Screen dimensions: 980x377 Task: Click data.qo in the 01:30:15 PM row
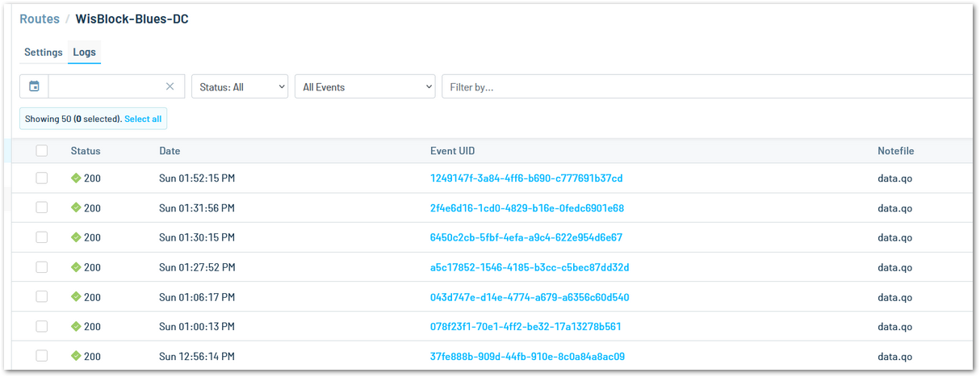pyautogui.click(x=895, y=237)
